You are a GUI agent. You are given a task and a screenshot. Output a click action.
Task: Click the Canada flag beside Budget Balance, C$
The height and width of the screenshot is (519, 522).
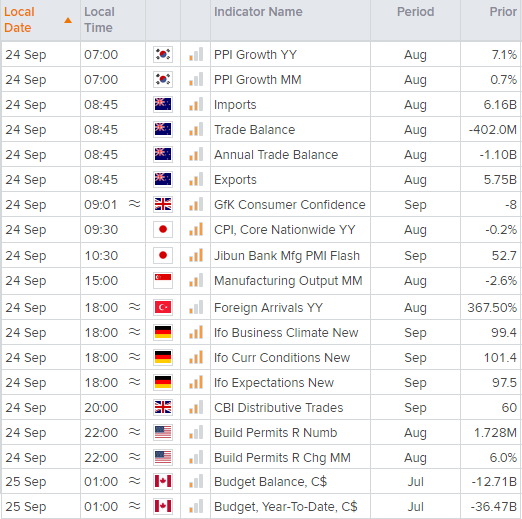coord(163,481)
